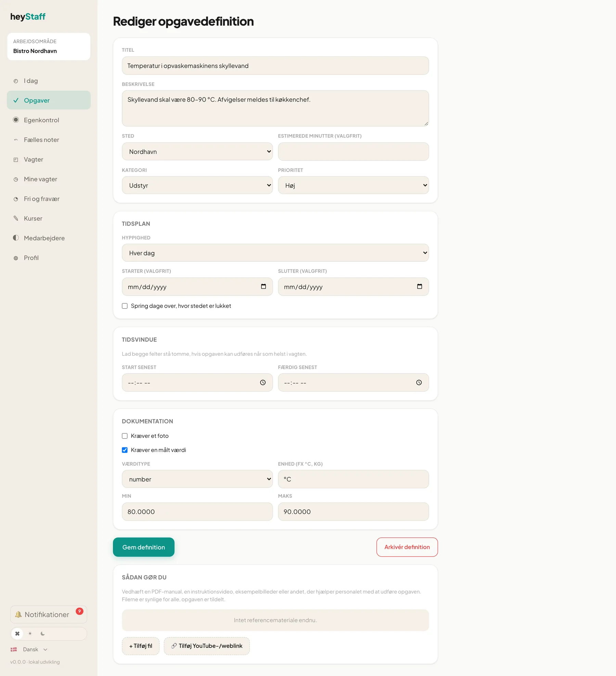Open calendar picker in Slutter field
Image resolution: width=616 pixels, height=676 pixels.
click(x=420, y=286)
